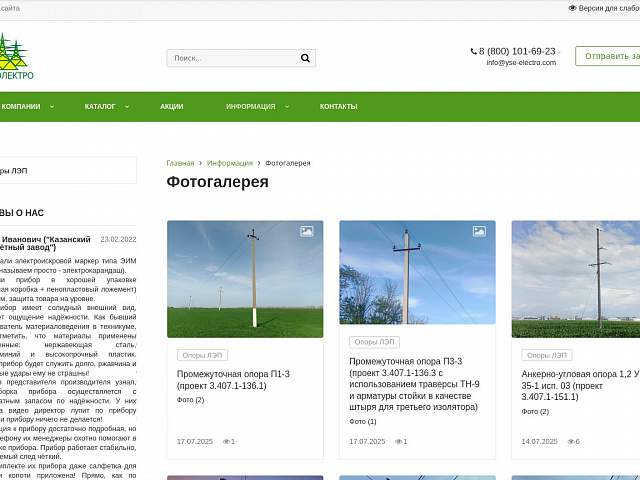Open Промежуточная опора П3-3 photo thumbnail
Image resolution: width=640 pixels, height=480 pixels.
(x=417, y=273)
